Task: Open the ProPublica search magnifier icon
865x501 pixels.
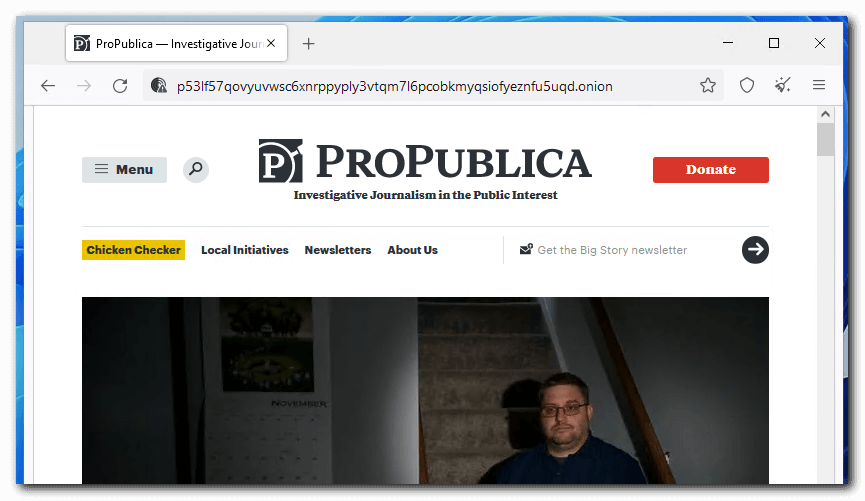Action: 196,170
